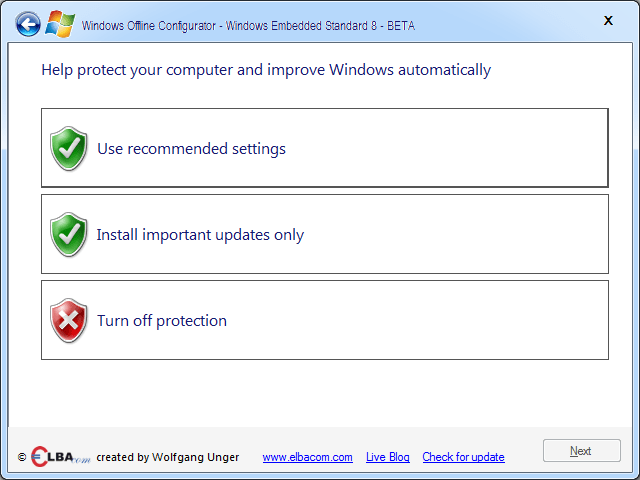Go back using the blue arrow button
Screen dimensions: 640x480
coord(28,24)
